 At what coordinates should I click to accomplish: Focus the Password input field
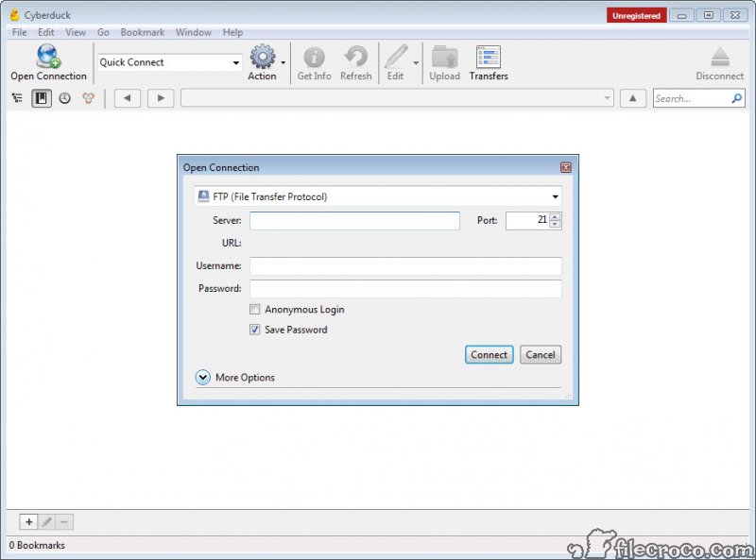coord(405,288)
